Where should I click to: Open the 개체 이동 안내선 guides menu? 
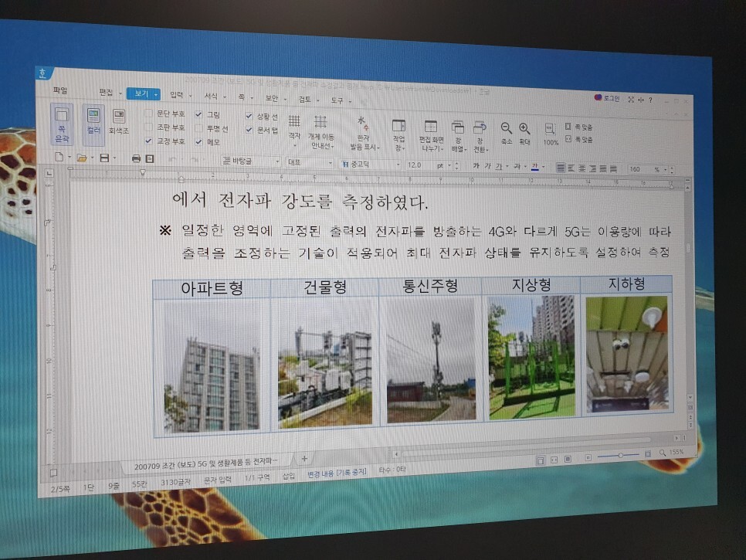(x=320, y=132)
